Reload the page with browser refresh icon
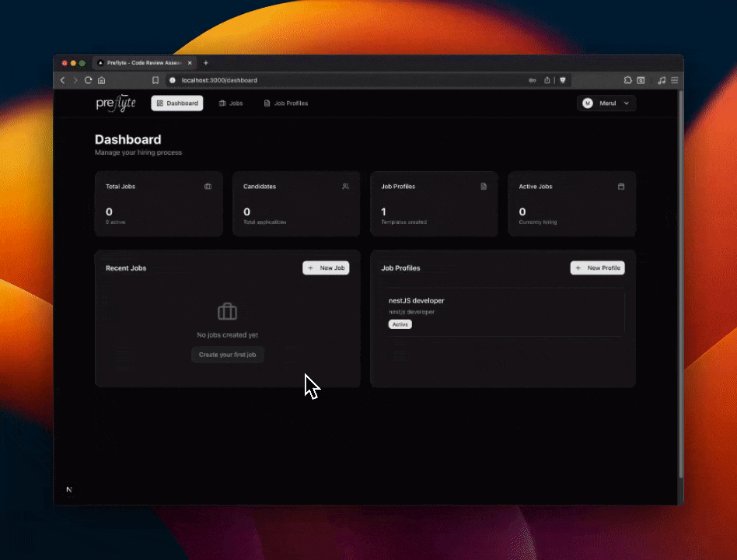Image resolution: width=737 pixels, height=560 pixels. (x=89, y=80)
